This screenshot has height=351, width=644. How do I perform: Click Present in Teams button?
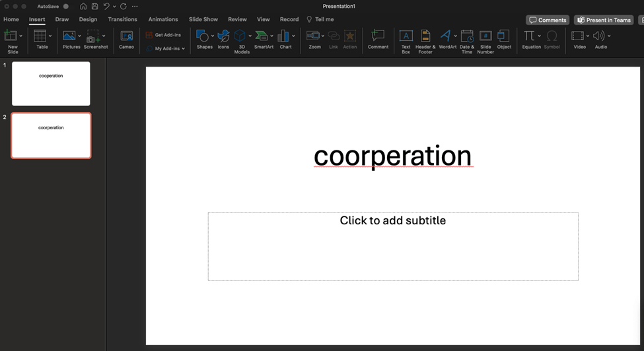click(x=604, y=20)
